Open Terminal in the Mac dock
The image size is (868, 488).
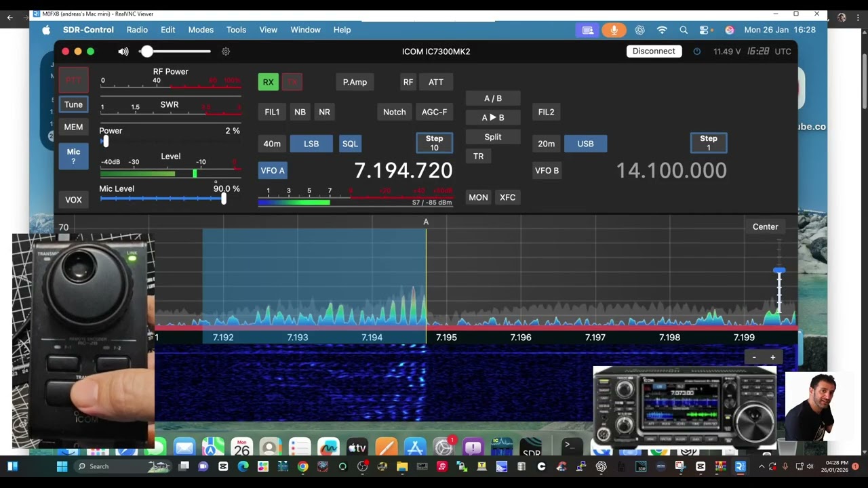point(571,447)
